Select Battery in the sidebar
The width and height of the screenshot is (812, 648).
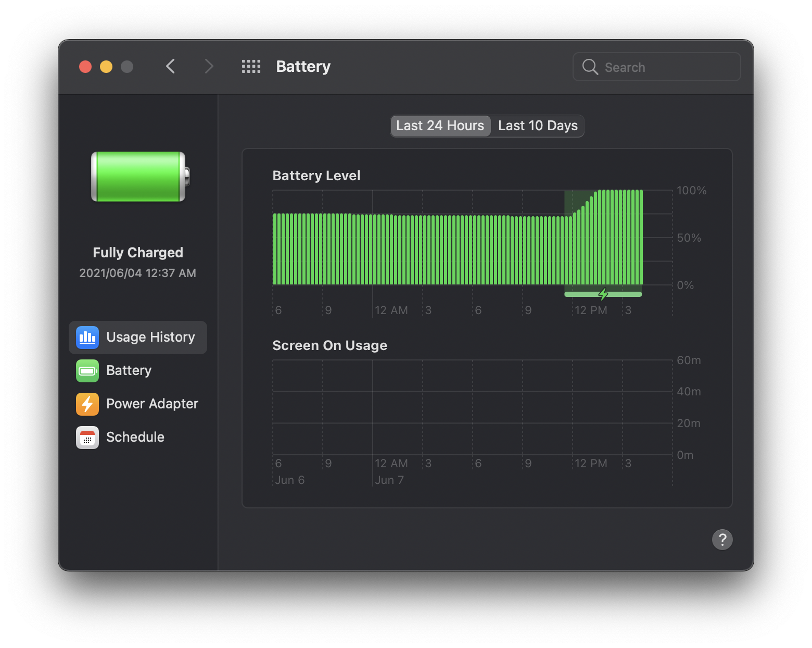[x=138, y=370]
